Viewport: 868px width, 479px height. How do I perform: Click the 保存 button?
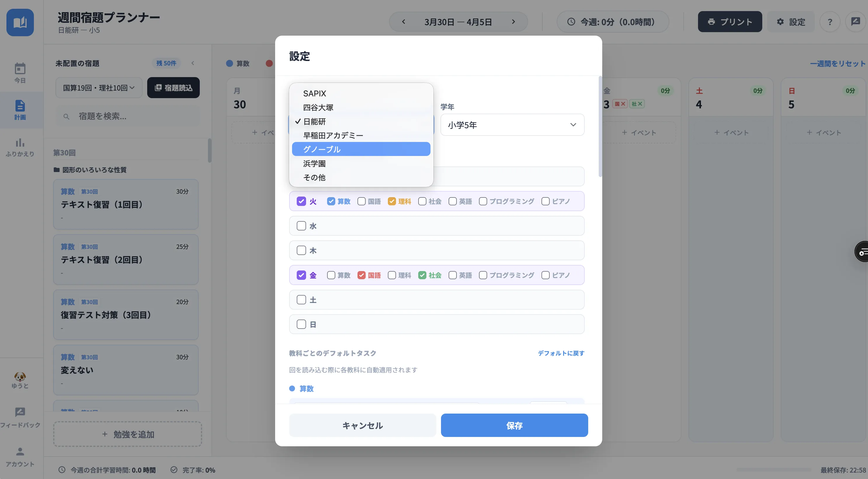(x=515, y=425)
